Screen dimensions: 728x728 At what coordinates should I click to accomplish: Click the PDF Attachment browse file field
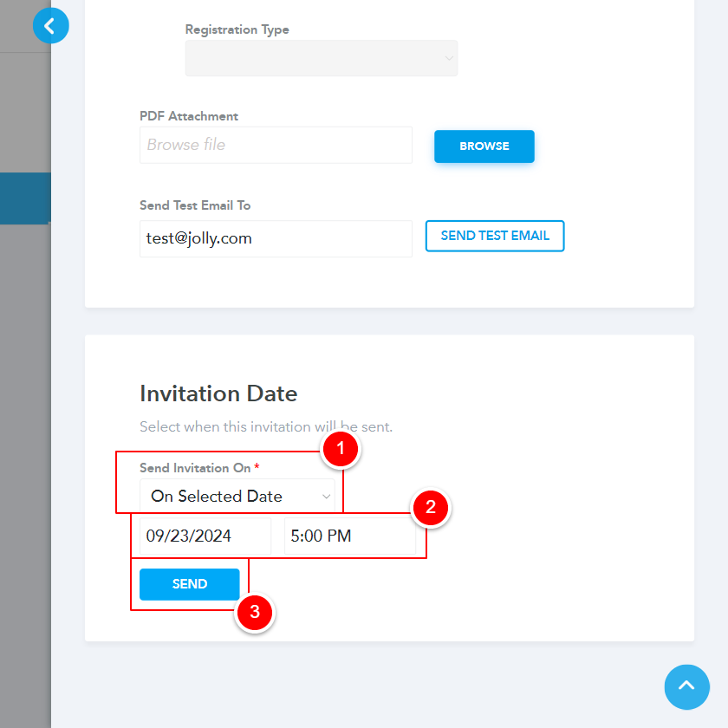tap(276, 145)
